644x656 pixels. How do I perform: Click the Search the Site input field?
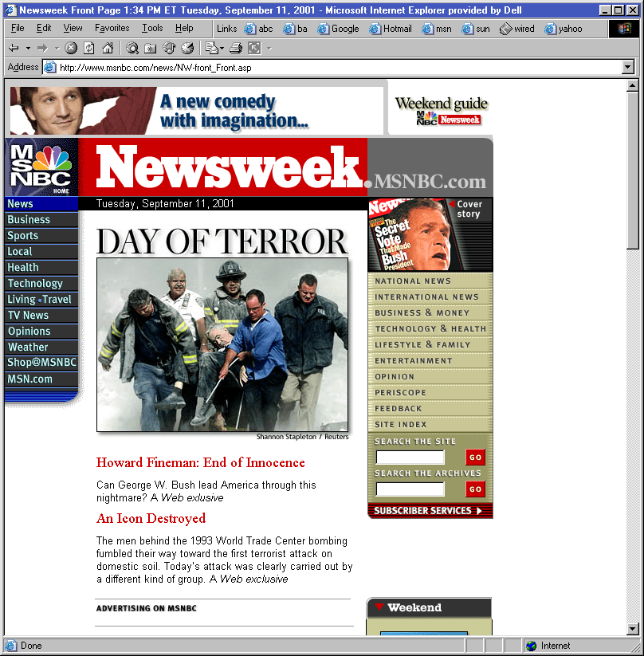pos(410,458)
